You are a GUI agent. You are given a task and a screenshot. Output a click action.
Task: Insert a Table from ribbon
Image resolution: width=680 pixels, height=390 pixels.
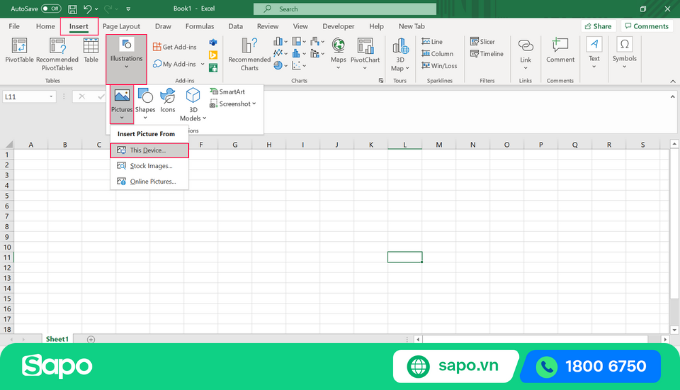(x=91, y=50)
